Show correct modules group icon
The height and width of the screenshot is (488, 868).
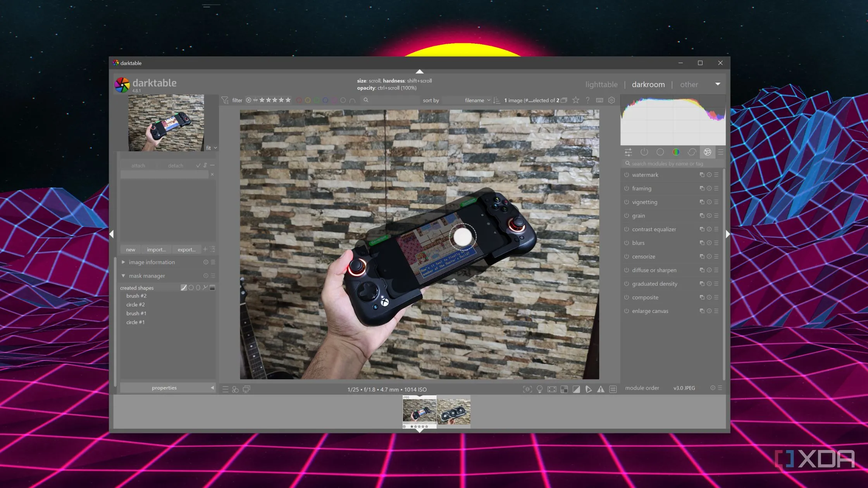click(692, 152)
